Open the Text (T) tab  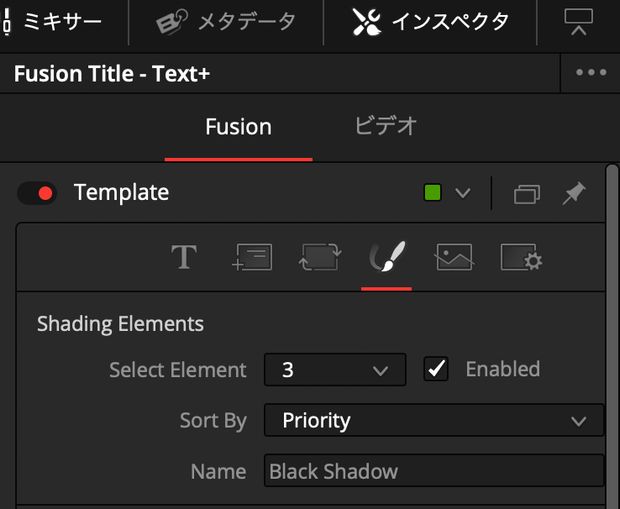(x=184, y=257)
